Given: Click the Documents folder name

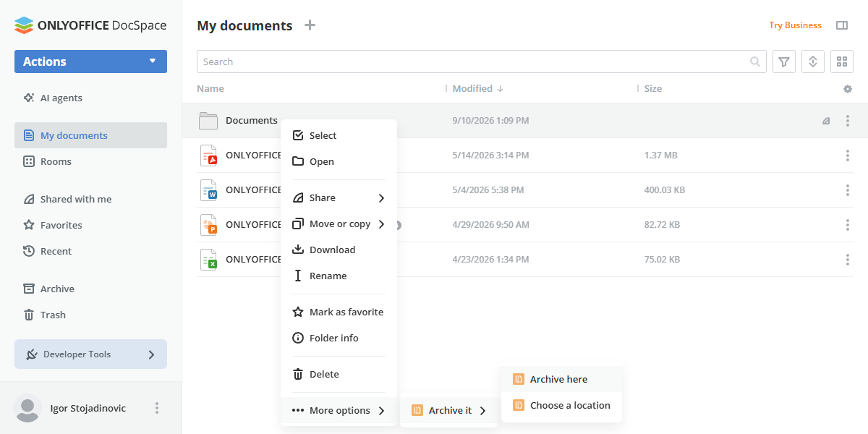Looking at the screenshot, I should (x=252, y=121).
